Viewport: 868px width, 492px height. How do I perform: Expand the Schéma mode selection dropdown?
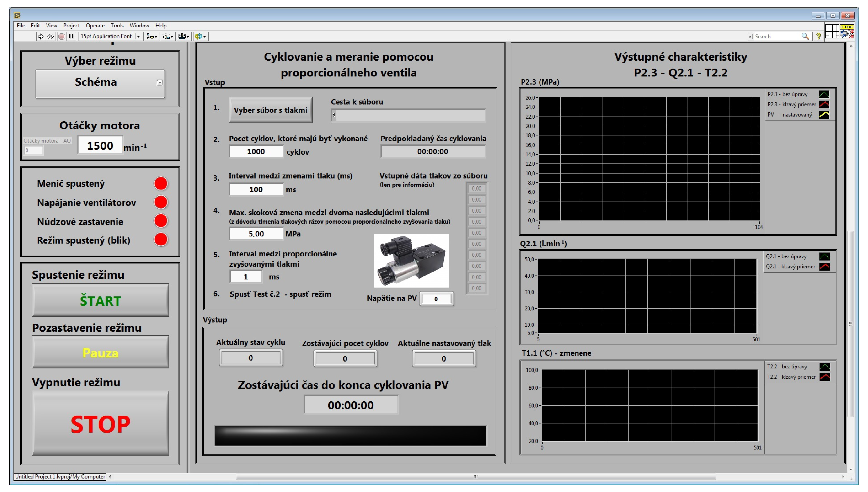pyautogui.click(x=160, y=83)
